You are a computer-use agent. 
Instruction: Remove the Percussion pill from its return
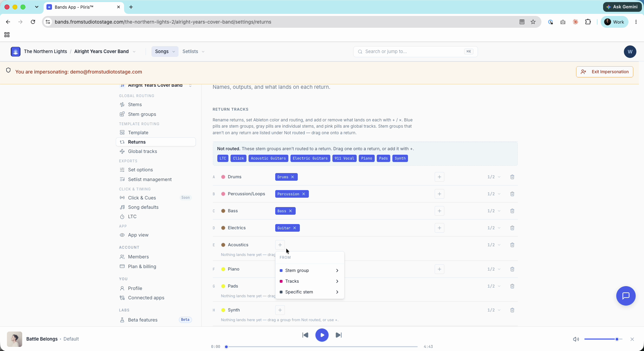[x=304, y=194]
